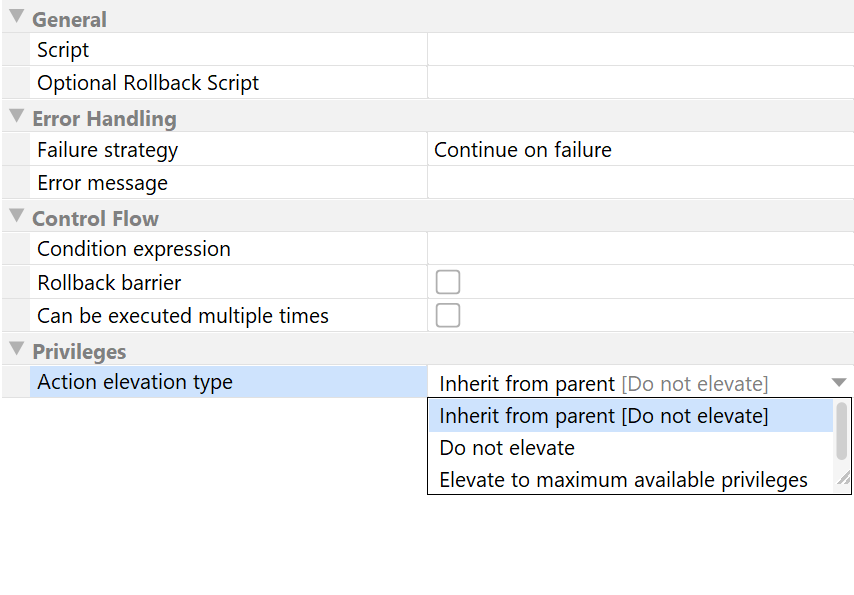Screen dimensions: 854x595
Task: Click the Error message value field
Action: 640,183
